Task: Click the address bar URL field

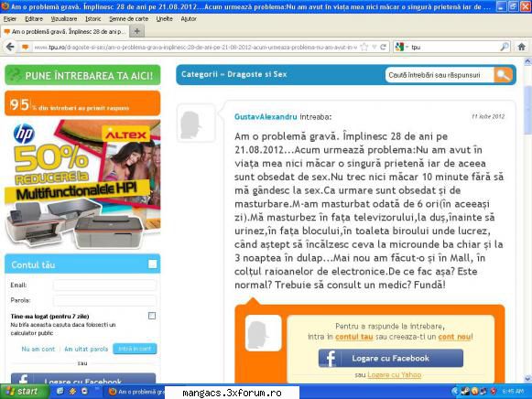Action: pos(195,47)
